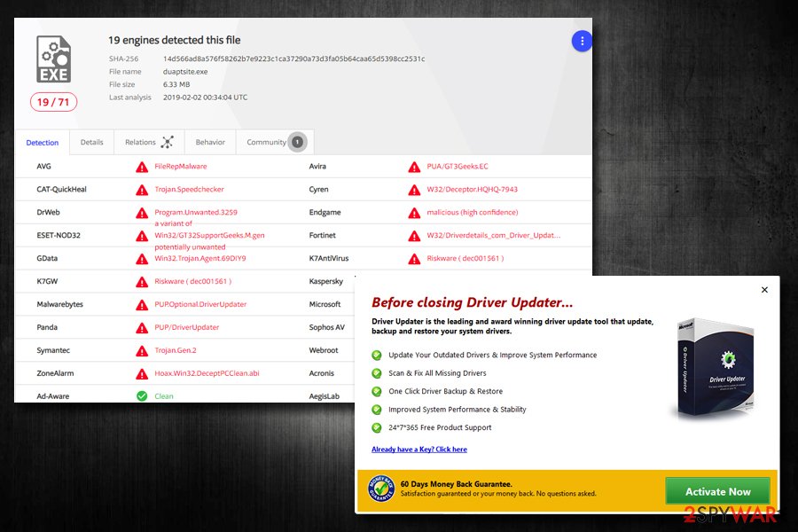Switch to the Detection tab
Image resolution: width=798 pixels, height=532 pixels.
point(43,143)
